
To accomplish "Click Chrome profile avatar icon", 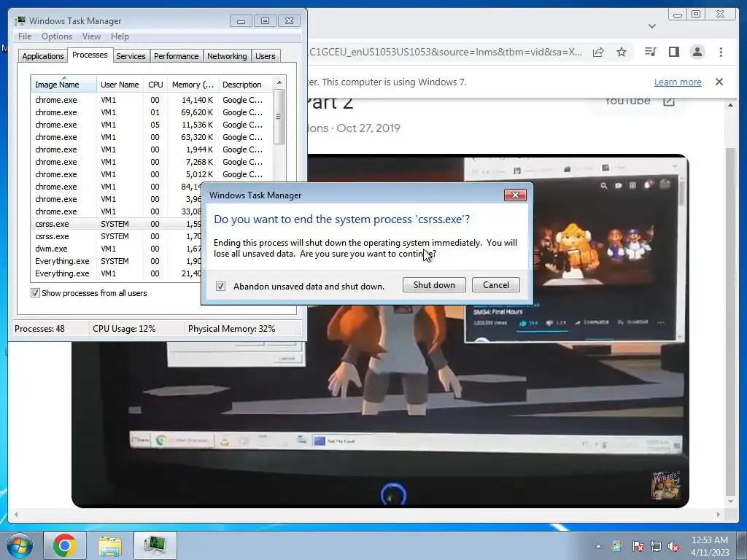I will [697, 52].
